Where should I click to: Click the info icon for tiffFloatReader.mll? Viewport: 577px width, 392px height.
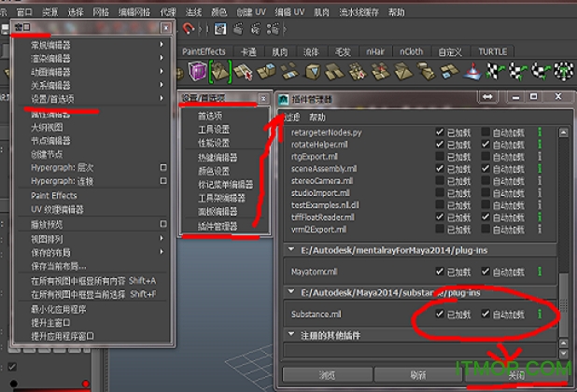pyautogui.click(x=539, y=217)
